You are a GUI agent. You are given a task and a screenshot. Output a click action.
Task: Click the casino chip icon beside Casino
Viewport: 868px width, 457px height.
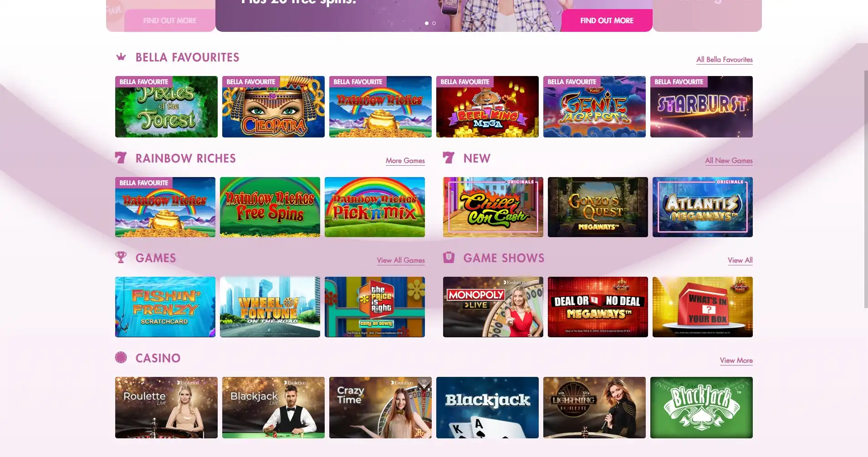121,358
